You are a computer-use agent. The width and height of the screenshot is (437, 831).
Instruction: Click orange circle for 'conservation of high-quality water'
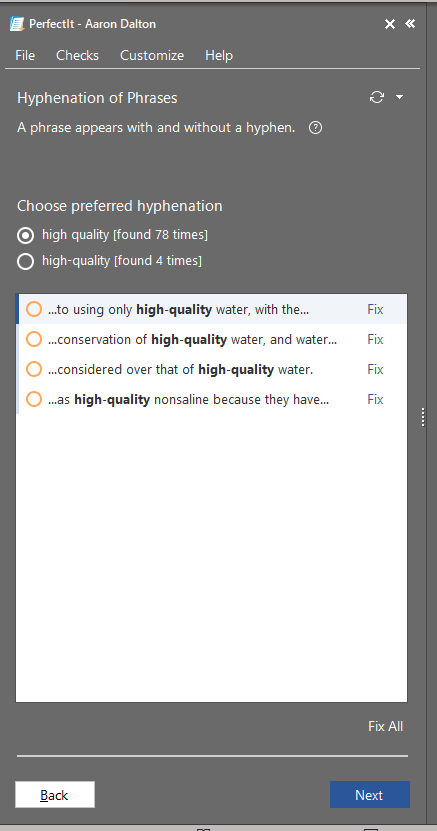[34, 339]
